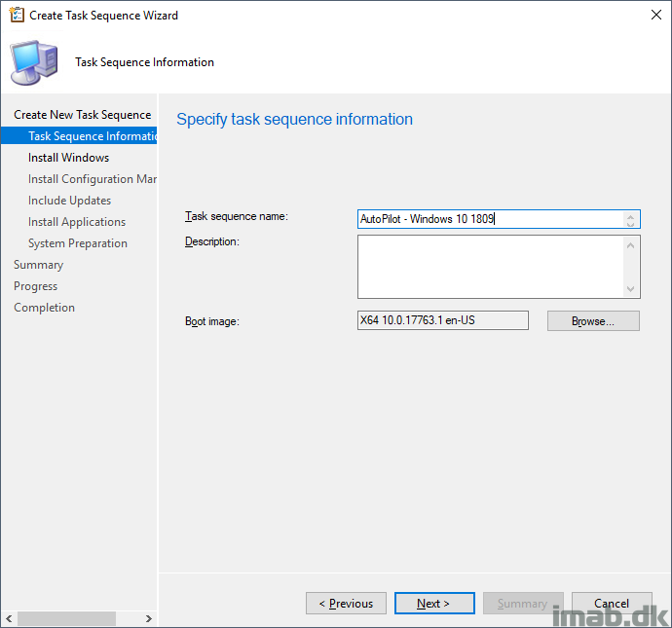Click the sidebar scroll left arrow
The image size is (672, 628).
coord(9,618)
